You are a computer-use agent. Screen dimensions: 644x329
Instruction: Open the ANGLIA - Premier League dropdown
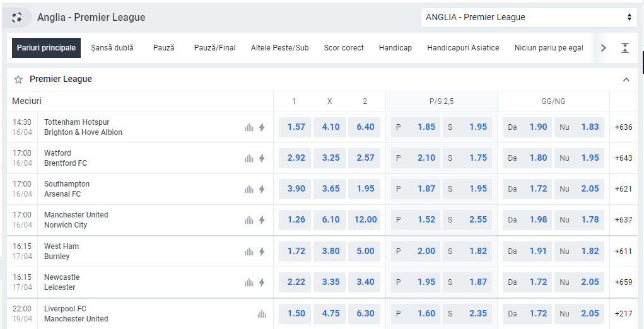(529, 17)
